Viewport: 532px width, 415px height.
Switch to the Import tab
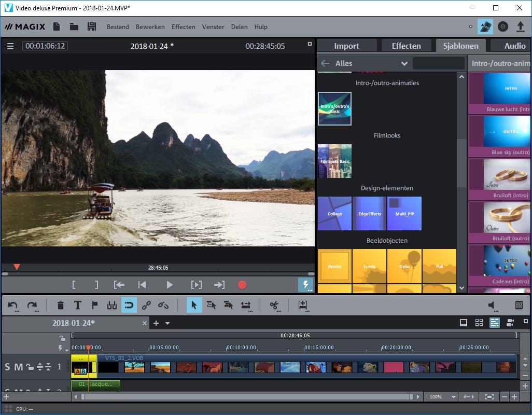(x=346, y=46)
